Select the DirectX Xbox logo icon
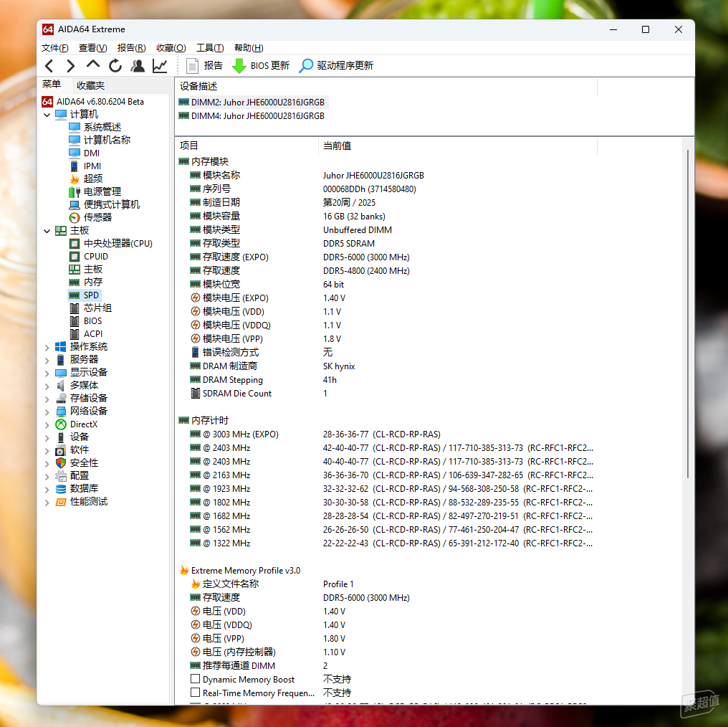 tap(60, 424)
